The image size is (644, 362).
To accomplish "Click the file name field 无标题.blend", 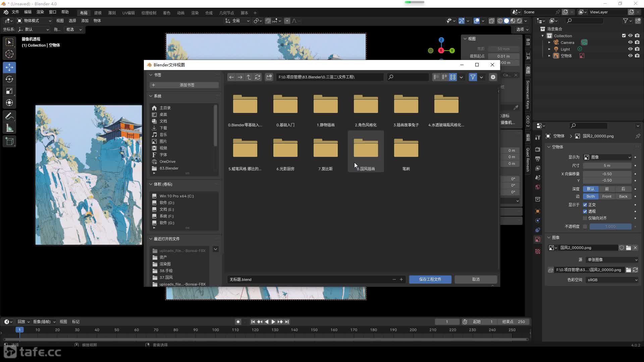I will 309,280.
